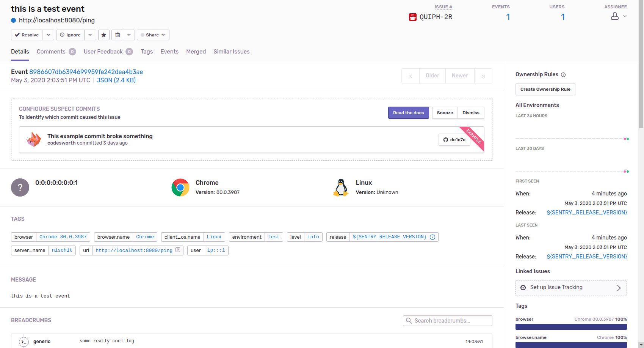Open the delete options dropdown arrow
The image size is (644, 348).
tap(129, 35)
